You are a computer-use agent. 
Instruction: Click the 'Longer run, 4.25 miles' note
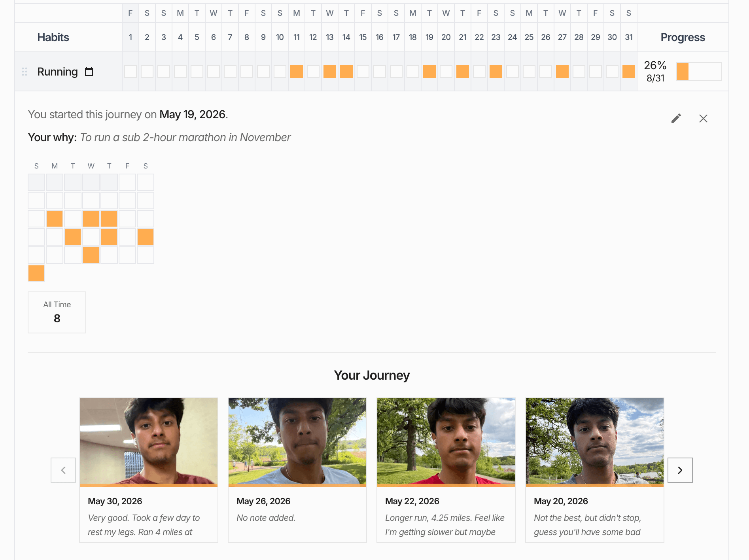coord(445,525)
